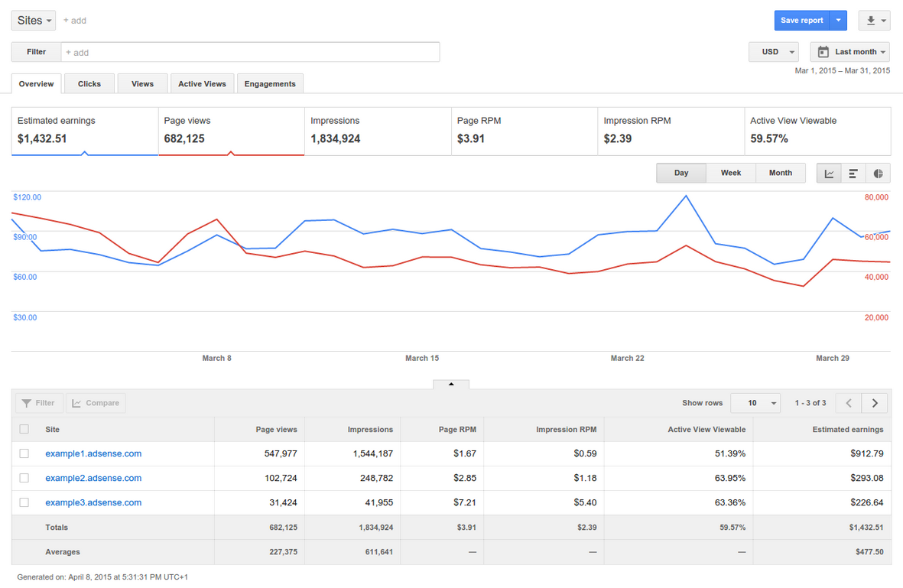Image resolution: width=903 pixels, height=588 pixels.
Task: Click the March 15 axis label
Action: [x=422, y=358]
